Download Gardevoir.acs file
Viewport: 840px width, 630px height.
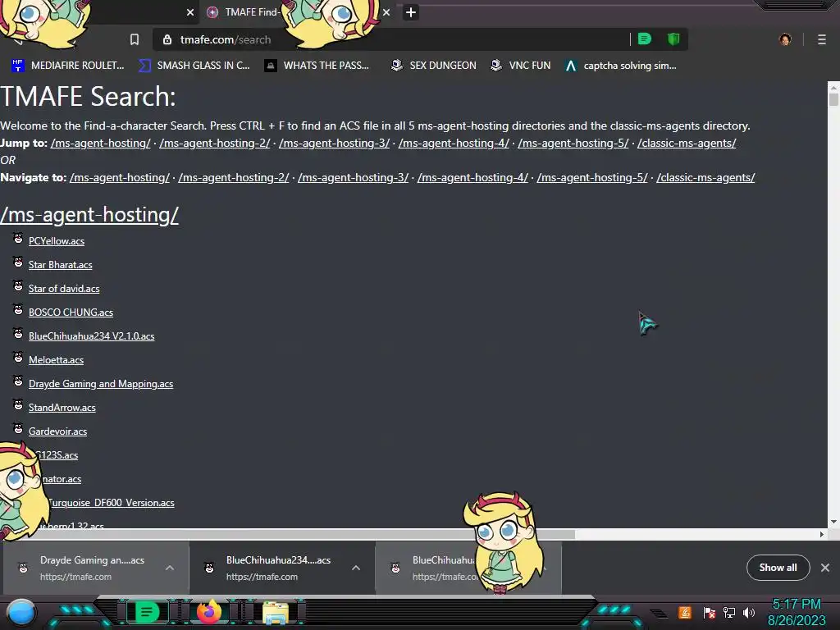click(x=57, y=431)
